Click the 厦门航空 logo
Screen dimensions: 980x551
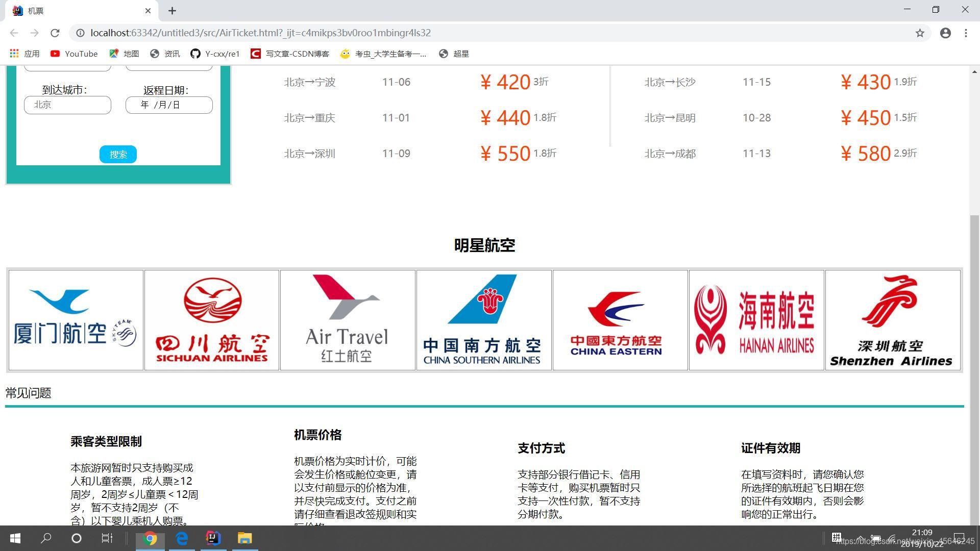76,320
